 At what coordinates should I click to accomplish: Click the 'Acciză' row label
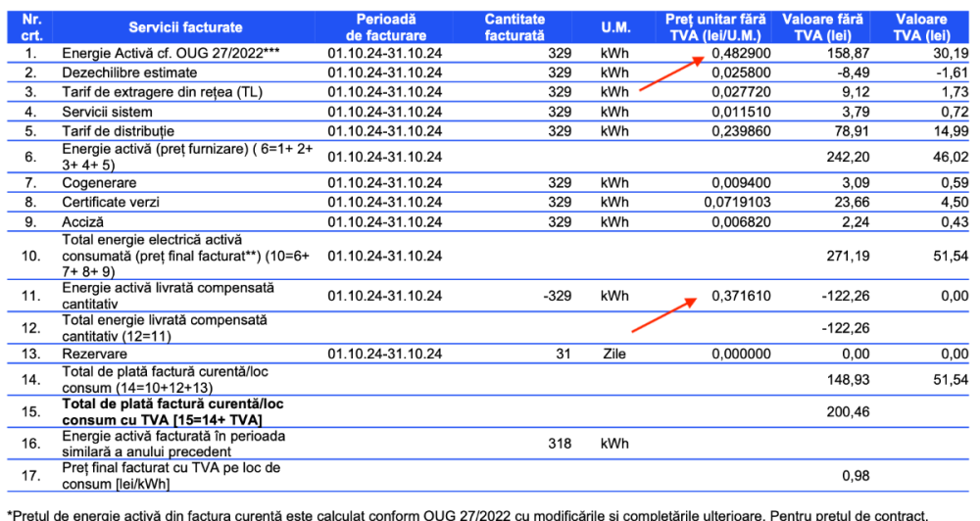pyautogui.click(x=84, y=222)
